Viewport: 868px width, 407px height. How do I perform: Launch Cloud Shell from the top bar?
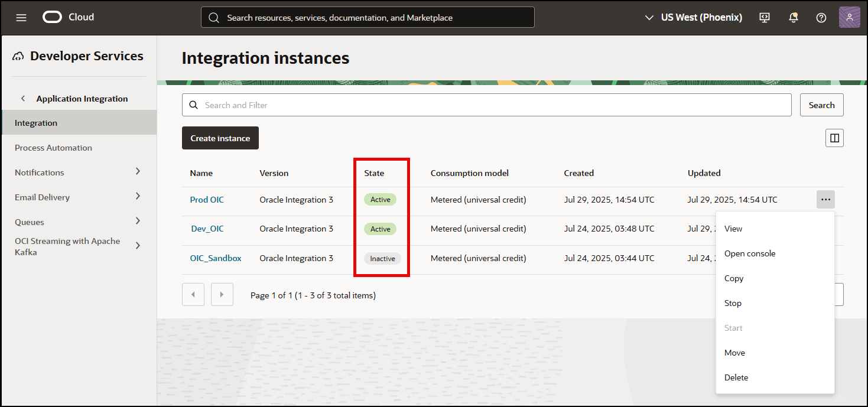point(764,17)
